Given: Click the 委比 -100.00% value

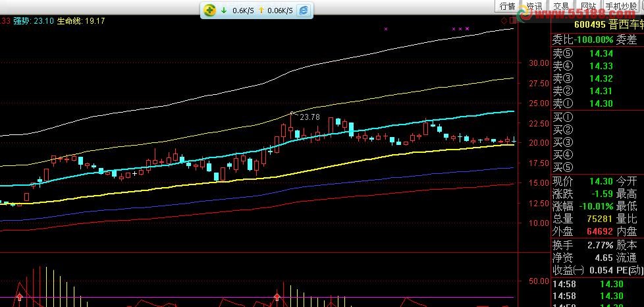Looking at the screenshot, I should [595, 40].
